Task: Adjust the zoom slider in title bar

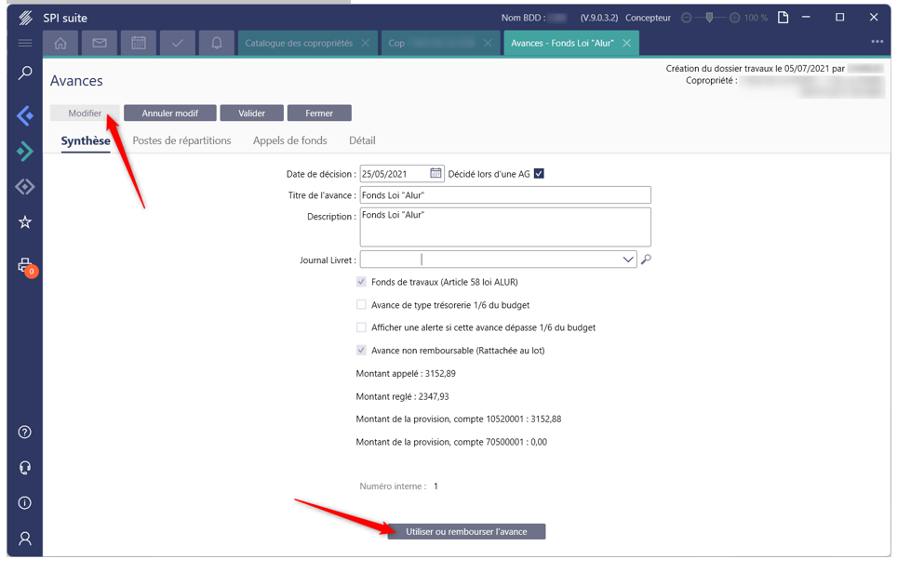Action: click(710, 18)
